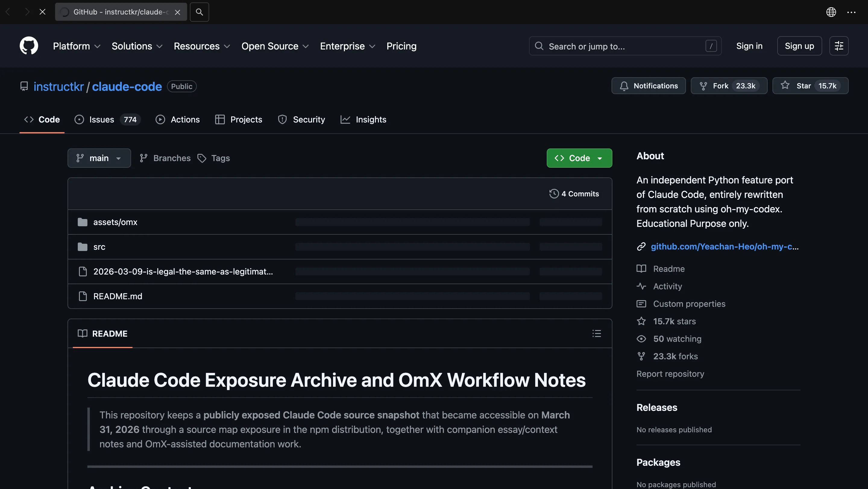Image resolution: width=868 pixels, height=489 pixels.
Task: Select the GitHub - instructkr/claude-code browser tab
Action: coord(121,12)
